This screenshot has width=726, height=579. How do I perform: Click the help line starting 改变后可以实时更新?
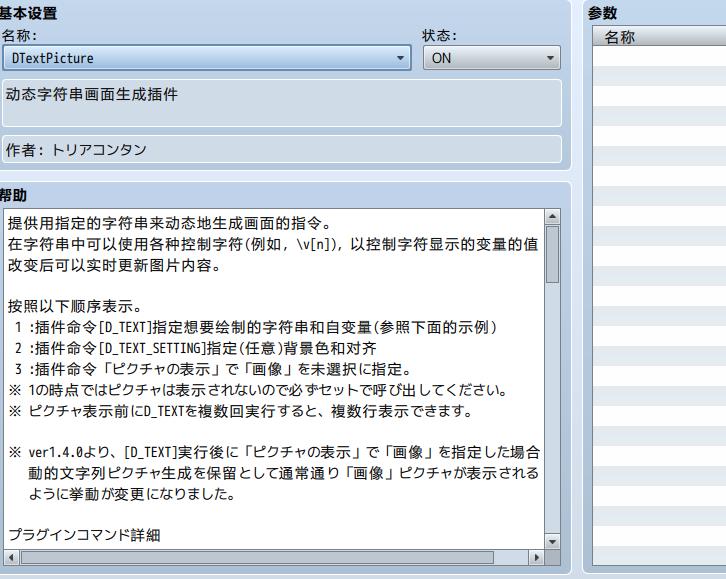pyautogui.click(x=114, y=265)
